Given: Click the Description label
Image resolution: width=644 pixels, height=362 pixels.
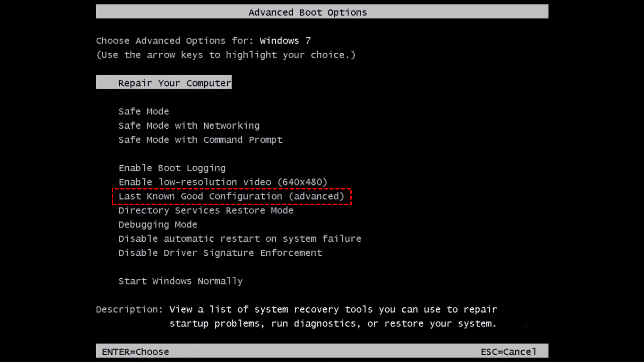Looking at the screenshot, I should (129, 310).
